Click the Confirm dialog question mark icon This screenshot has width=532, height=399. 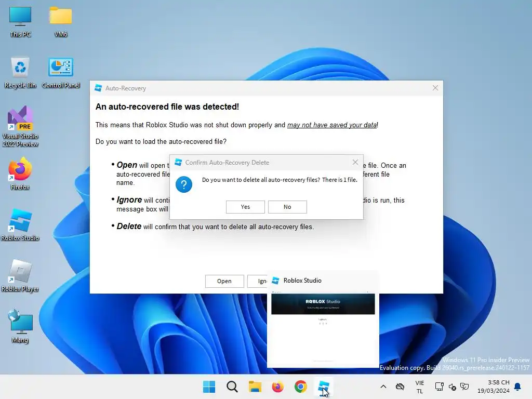[184, 184]
